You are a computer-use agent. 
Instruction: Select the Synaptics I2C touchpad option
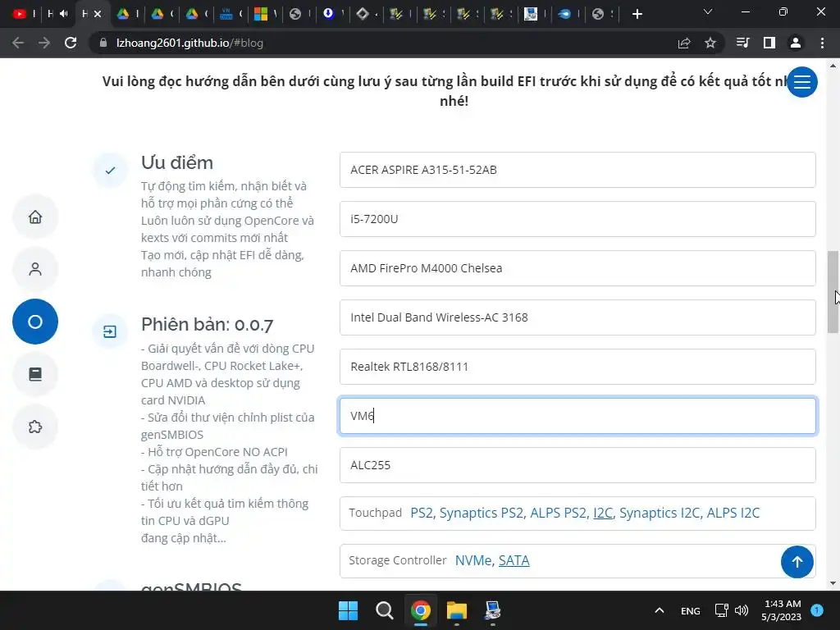(x=660, y=513)
